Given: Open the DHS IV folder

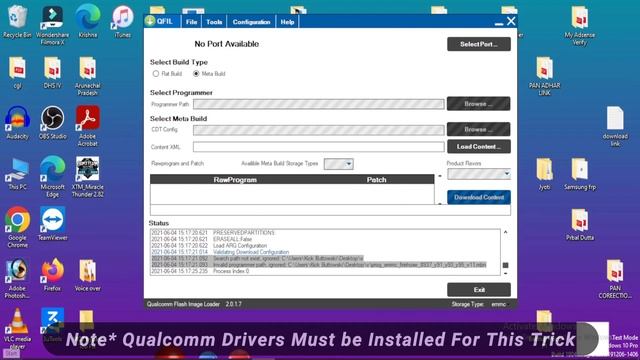Looking at the screenshot, I should pos(52,73).
